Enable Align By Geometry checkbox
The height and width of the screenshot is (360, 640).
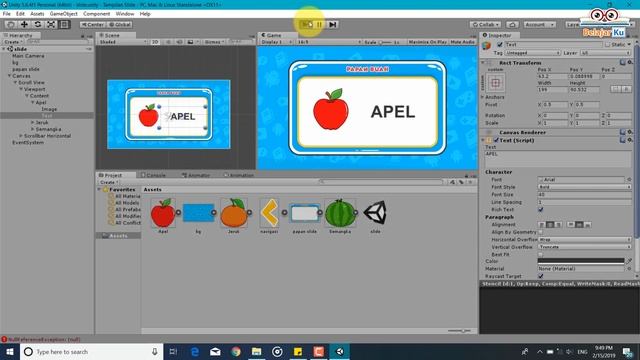(x=541, y=232)
